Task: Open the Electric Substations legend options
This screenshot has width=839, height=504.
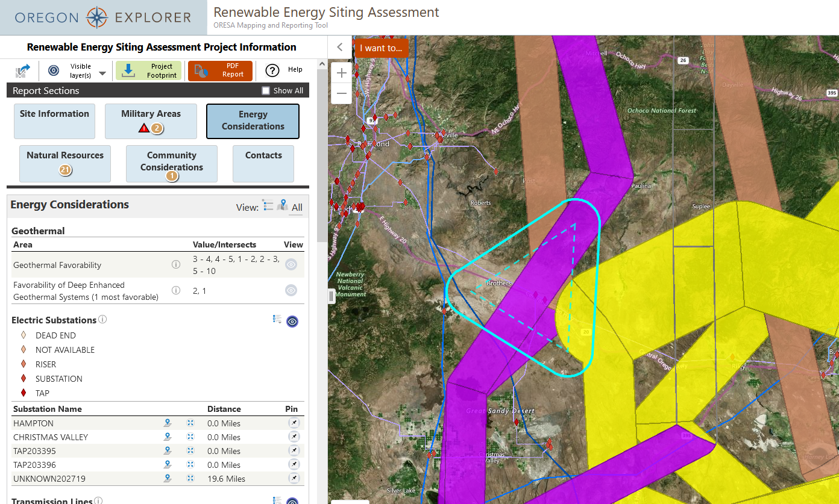Action: coord(277,319)
